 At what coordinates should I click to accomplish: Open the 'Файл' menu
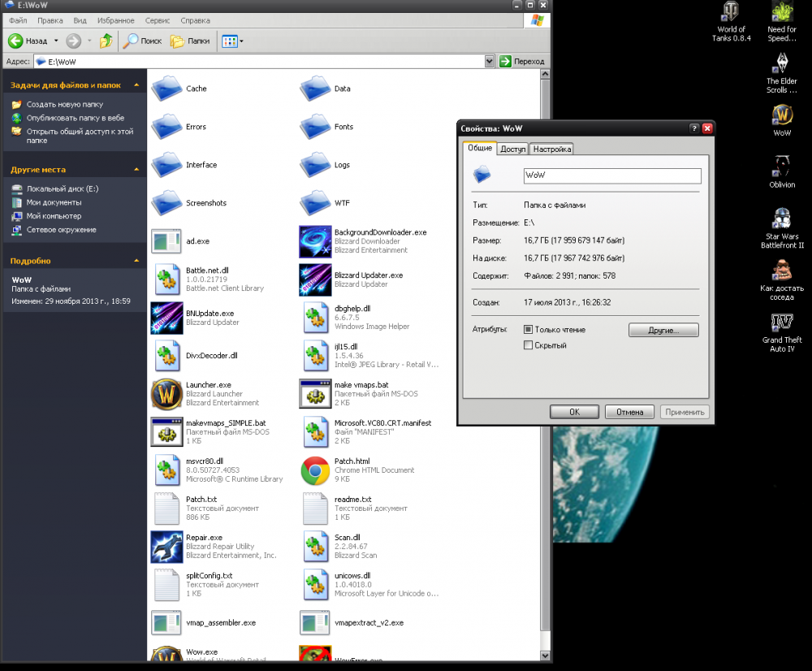[18, 21]
